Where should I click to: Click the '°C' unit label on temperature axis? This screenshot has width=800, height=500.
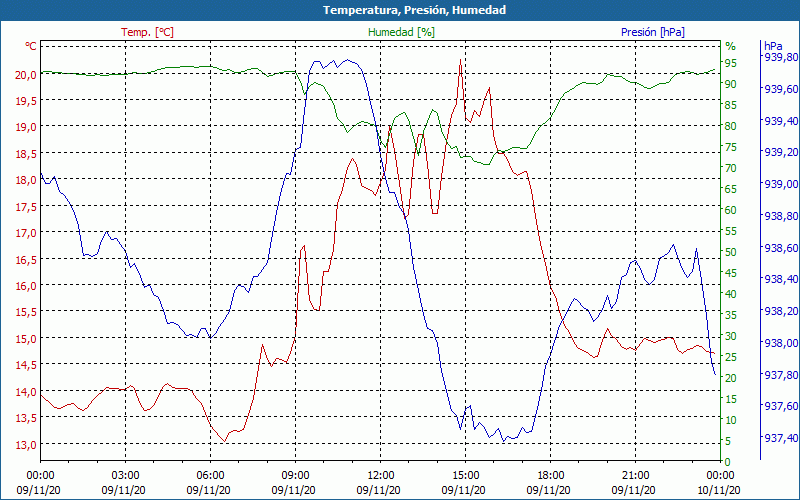click(x=31, y=46)
